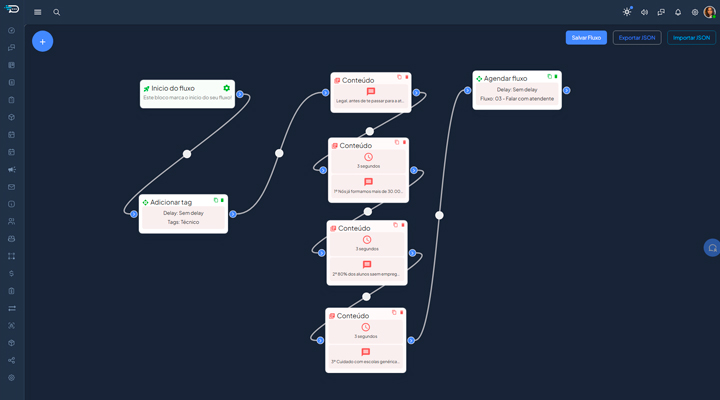
Task: Click the message icon in the 'Legal, antes' block
Action: point(371,91)
